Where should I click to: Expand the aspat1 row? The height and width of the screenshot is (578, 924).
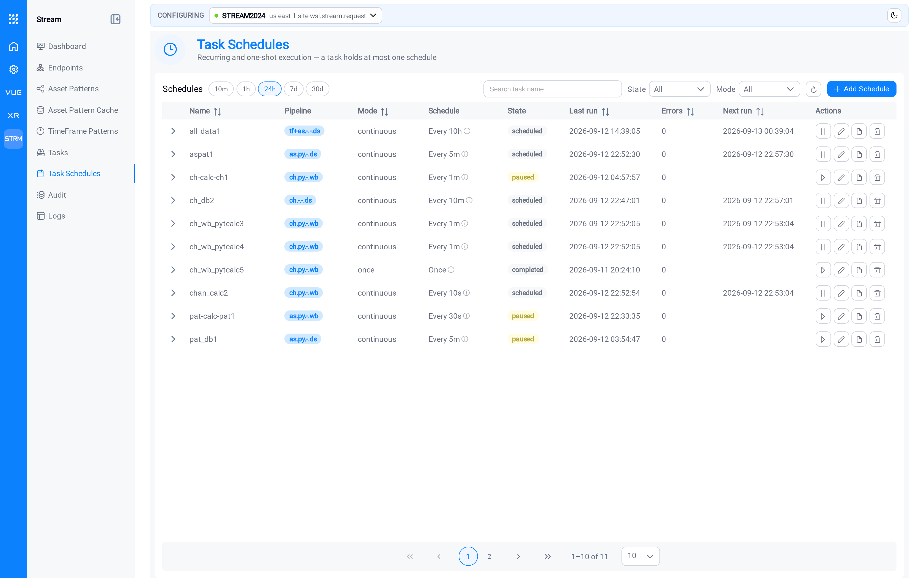[x=173, y=154]
